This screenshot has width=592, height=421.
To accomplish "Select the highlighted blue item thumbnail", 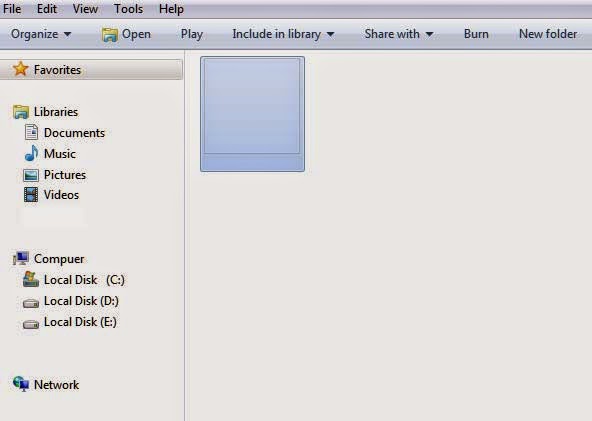I will coord(253,114).
